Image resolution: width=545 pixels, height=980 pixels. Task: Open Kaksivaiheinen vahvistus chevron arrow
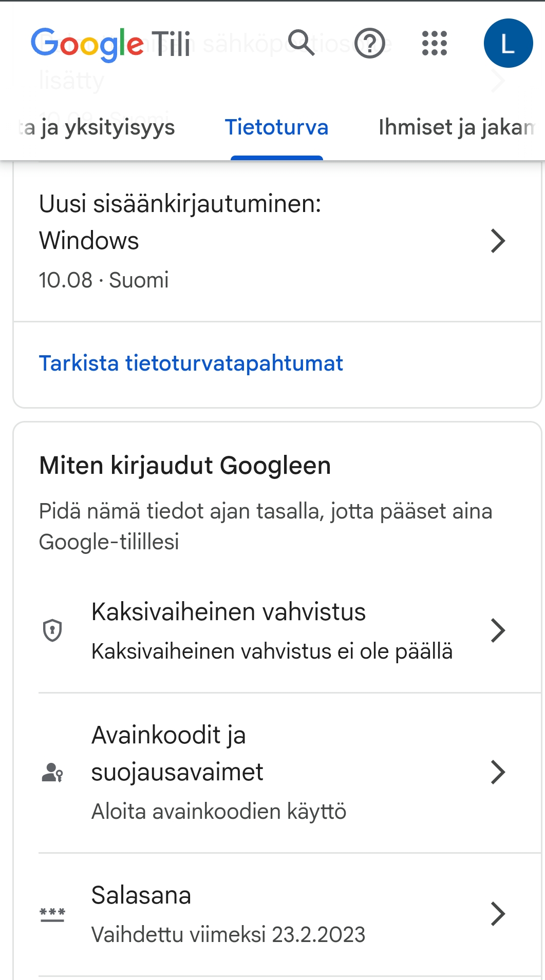click(x=498, y=630)
